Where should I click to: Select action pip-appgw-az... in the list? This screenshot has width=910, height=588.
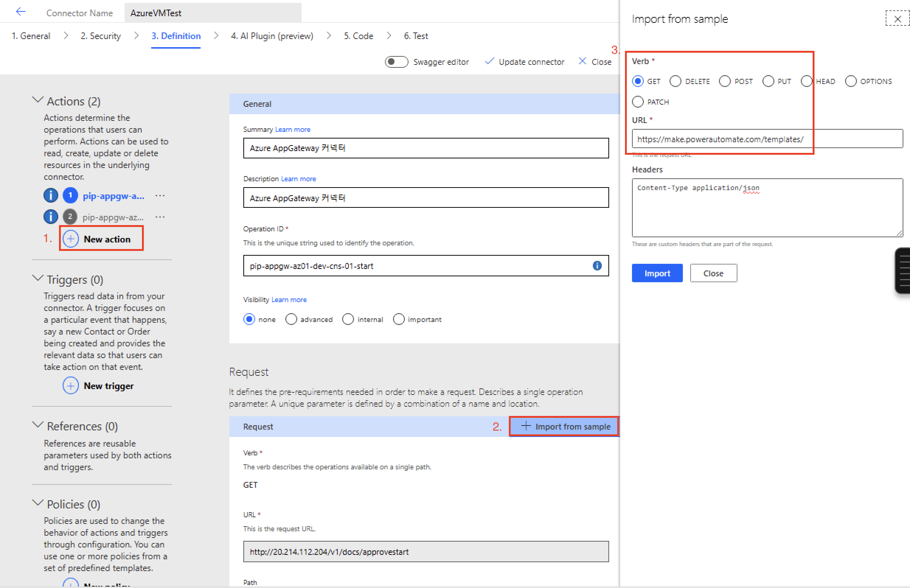113,217
